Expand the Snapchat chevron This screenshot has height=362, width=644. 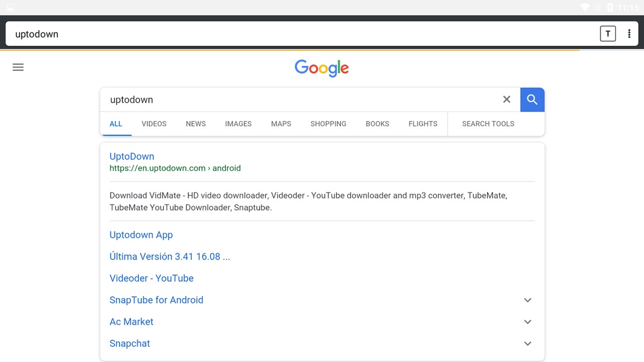pos(528,343)
